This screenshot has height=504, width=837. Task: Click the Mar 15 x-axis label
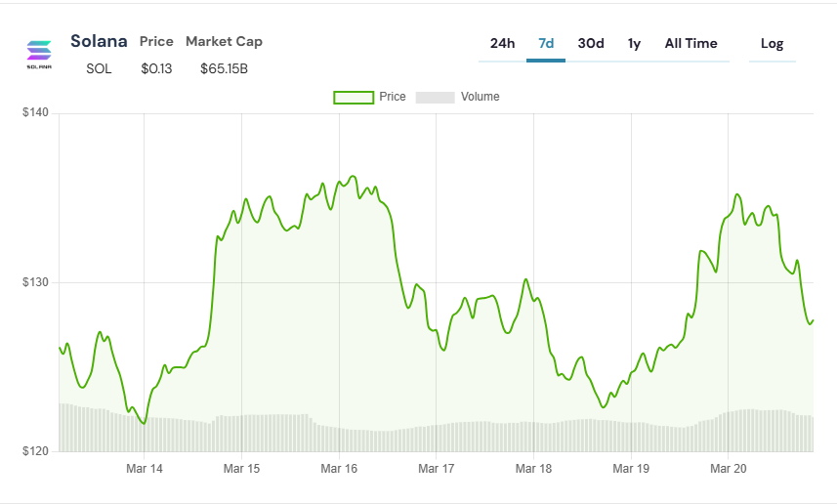(241, 469)
